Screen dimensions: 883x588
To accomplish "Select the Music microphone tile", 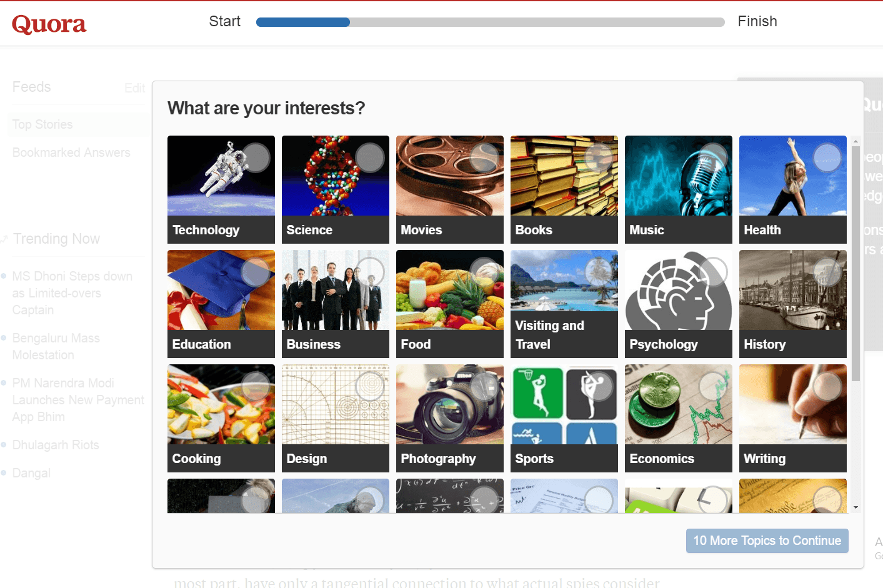I will pyautogui.click(x=679, y=189).
